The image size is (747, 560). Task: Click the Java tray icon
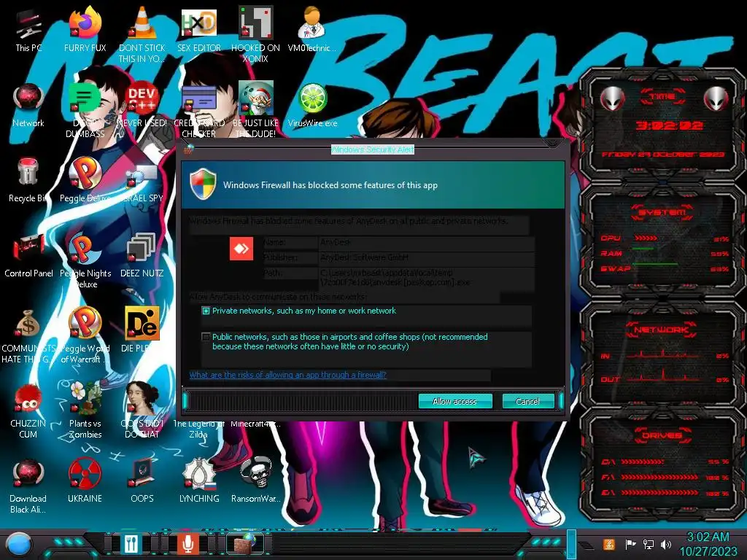pyautogui.click(x=609, y=544)
